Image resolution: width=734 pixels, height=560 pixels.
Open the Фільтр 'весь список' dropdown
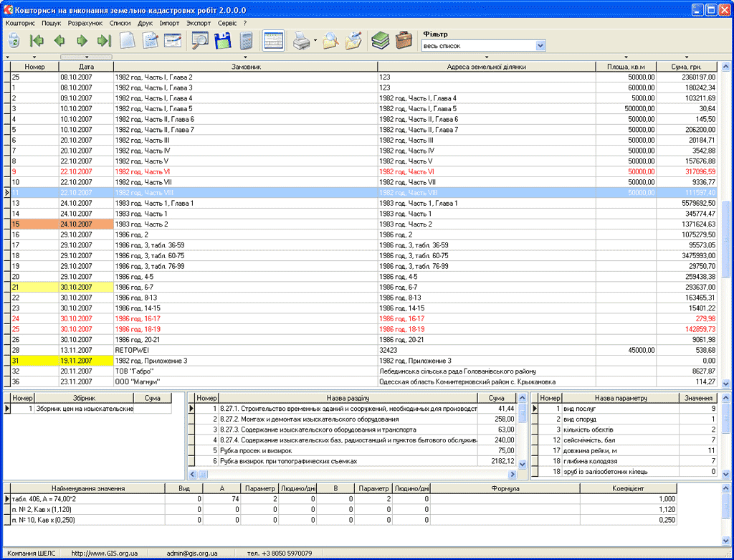pos(540,46)
